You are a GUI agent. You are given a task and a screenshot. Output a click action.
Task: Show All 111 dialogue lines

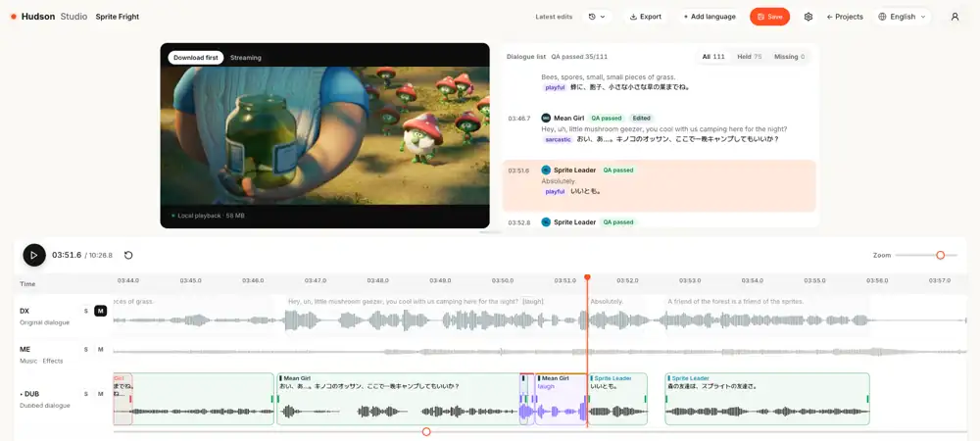tap(713, 56)
